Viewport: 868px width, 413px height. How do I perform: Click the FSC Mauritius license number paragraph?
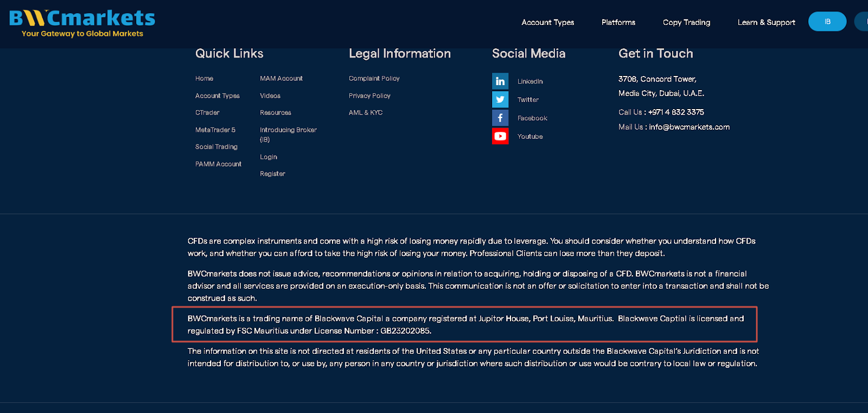pos(465,325)
